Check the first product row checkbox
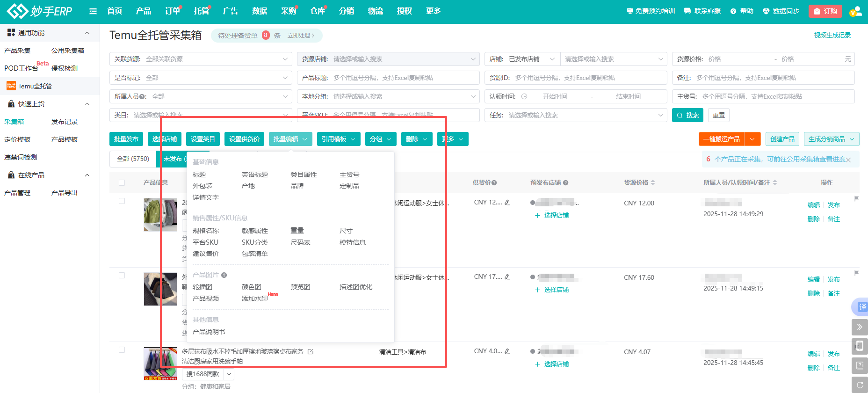This screenshot has height=393, width=868. [x=122, y=201]
